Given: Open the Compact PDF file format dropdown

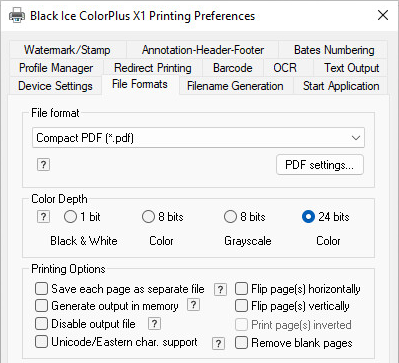Looking at the screenshot, I should pyautogui.click(x=198, y=138).
